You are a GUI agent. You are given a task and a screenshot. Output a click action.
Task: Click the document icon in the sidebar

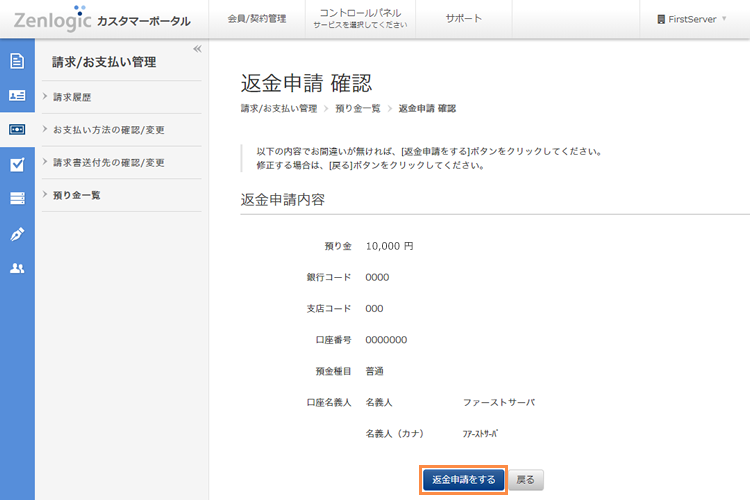17,61
